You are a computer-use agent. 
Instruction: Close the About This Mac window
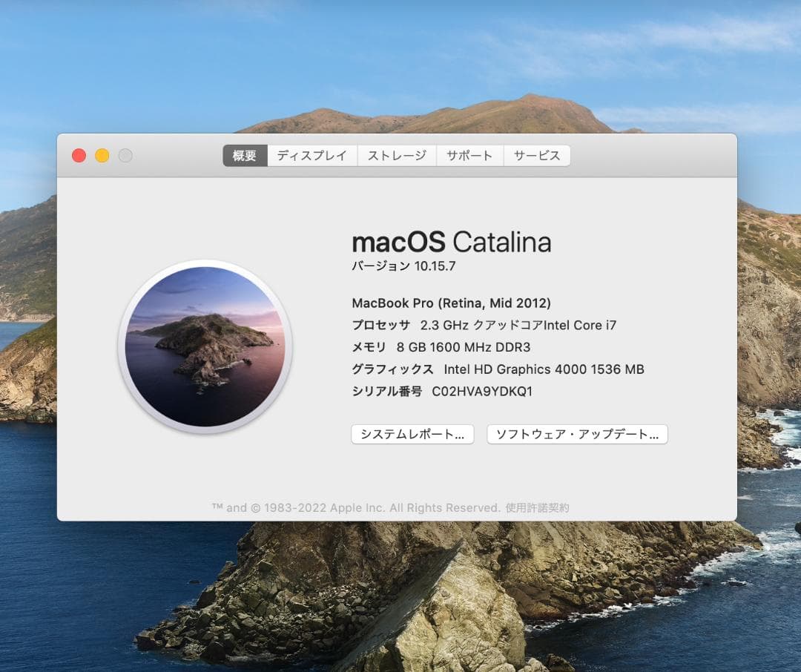click(x=79, y=155)
